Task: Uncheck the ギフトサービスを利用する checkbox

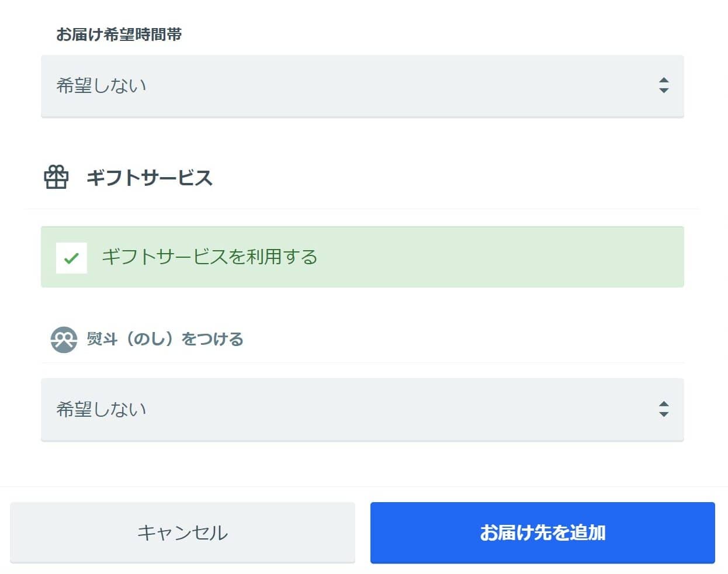Action: [71, 258]
